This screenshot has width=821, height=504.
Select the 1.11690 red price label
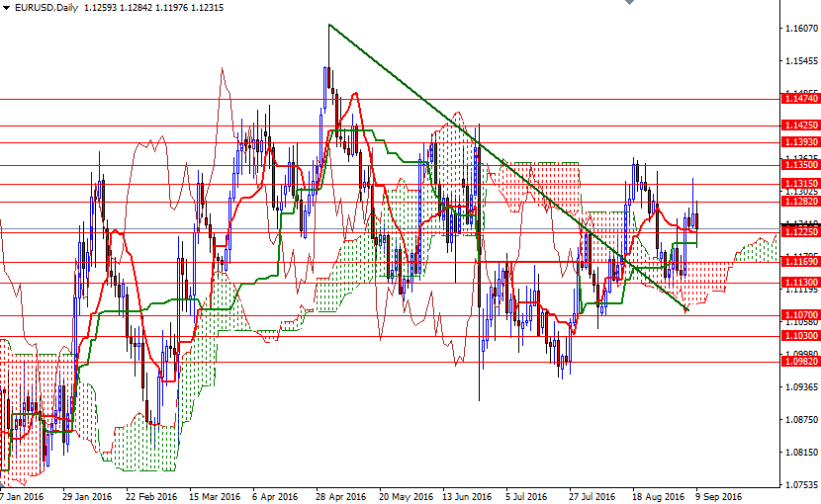pos(799,262)
